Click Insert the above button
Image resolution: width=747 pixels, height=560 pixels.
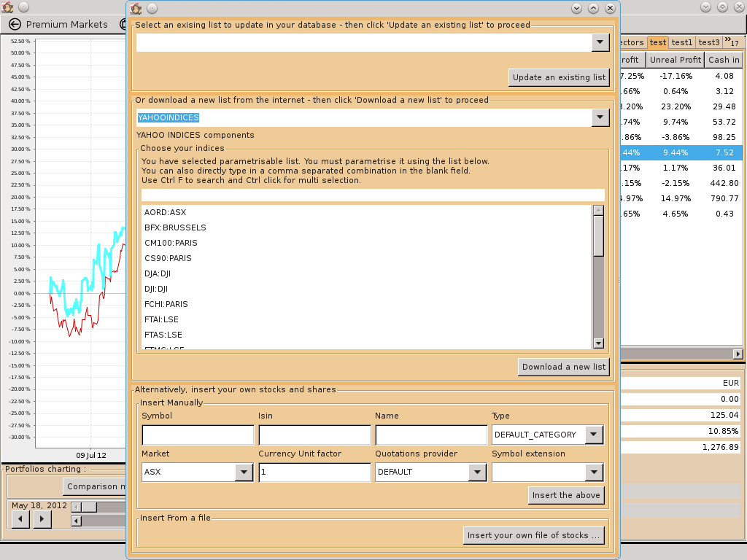566,495
